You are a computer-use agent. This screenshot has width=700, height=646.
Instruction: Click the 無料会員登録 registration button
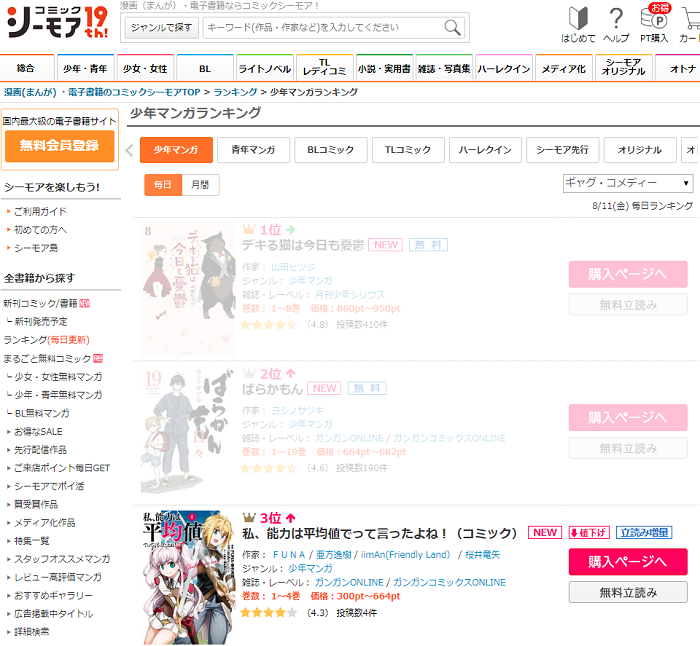pyautogui.click(x=59, y=146)
